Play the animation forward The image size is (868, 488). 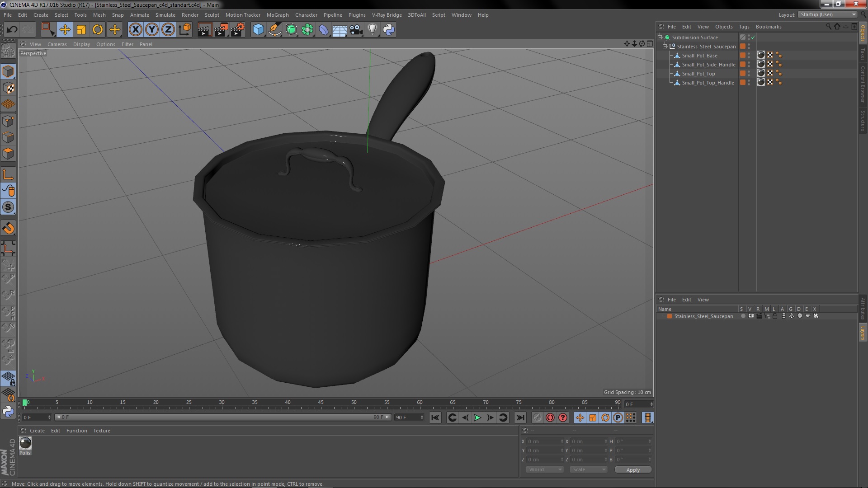point(477,418)
